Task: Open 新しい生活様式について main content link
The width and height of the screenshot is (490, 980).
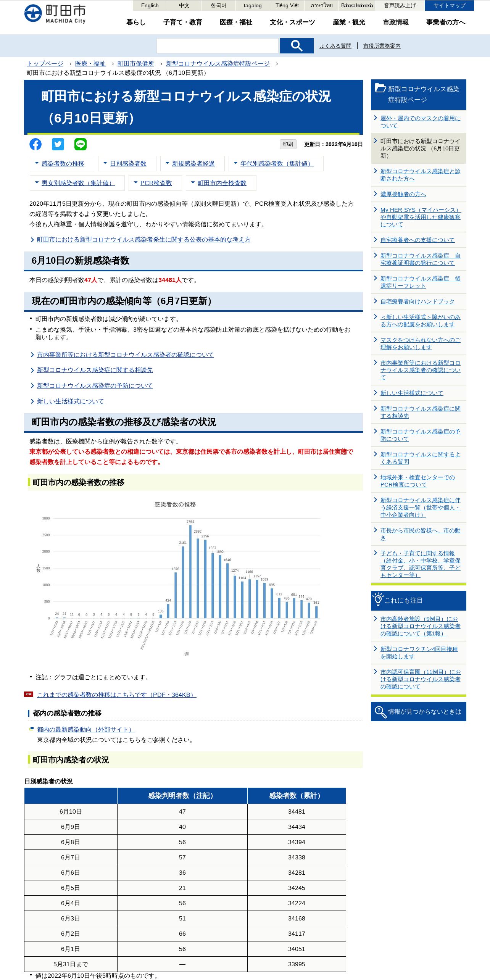Action: tap(70, 401)
